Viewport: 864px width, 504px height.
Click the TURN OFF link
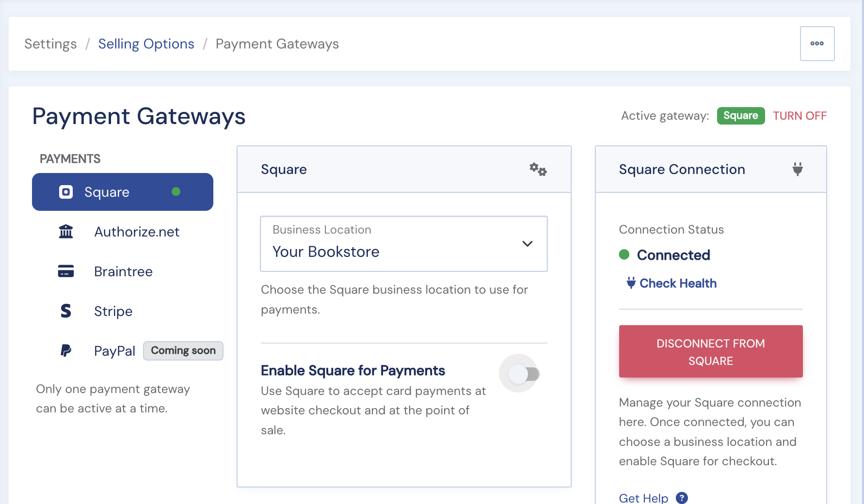click(800, 116)
